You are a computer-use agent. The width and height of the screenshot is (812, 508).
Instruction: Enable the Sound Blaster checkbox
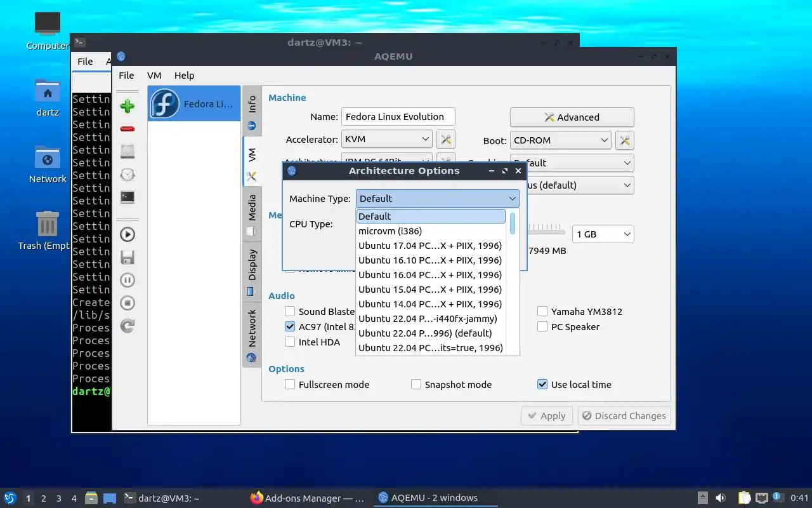coord(290,311)
